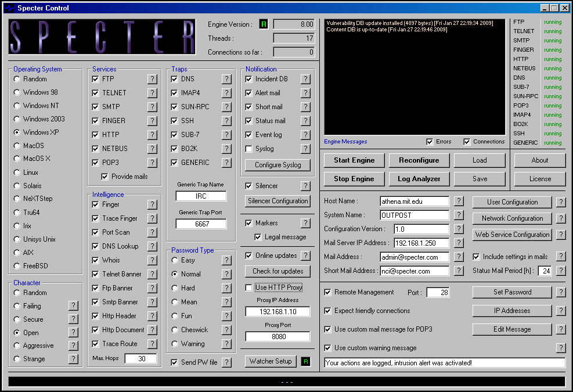Open the Watcher Setup dialog
Screen dimensions: 573x392
click(x=271, y=361)
